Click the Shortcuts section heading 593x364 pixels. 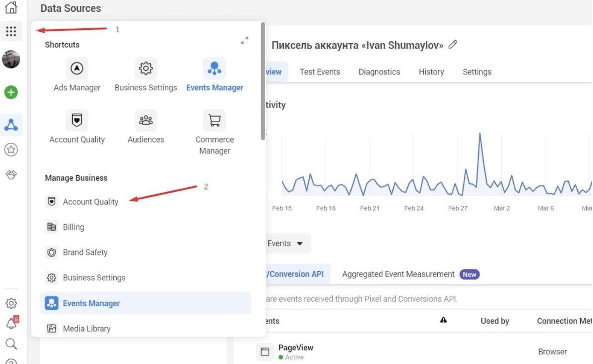[x=62, y=45]
